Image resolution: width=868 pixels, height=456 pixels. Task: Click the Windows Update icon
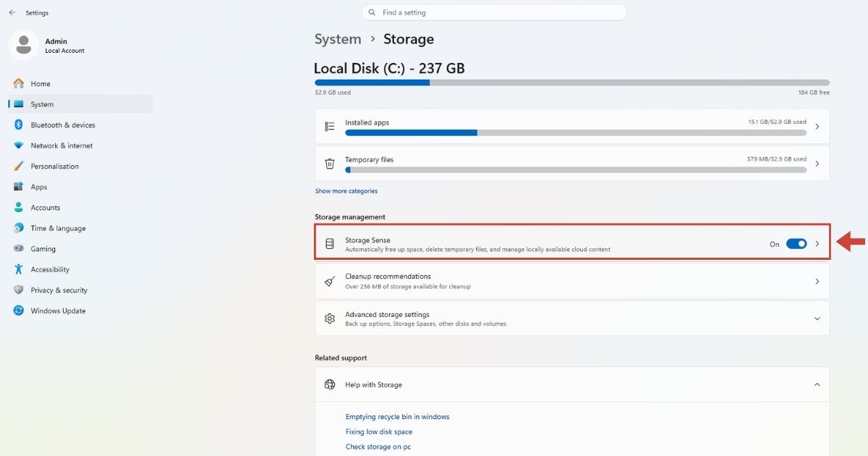(x=18, y=311)
